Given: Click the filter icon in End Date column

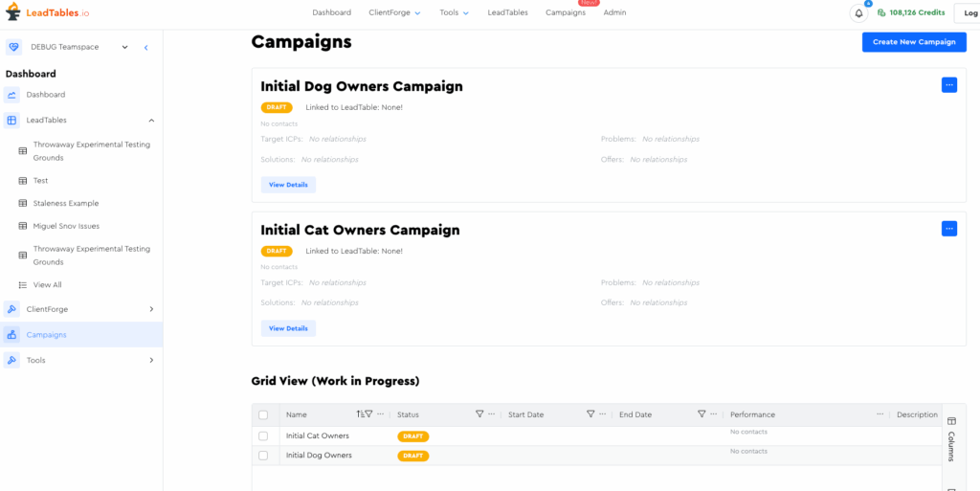Looking at the screenshot, I should point(702,414).
